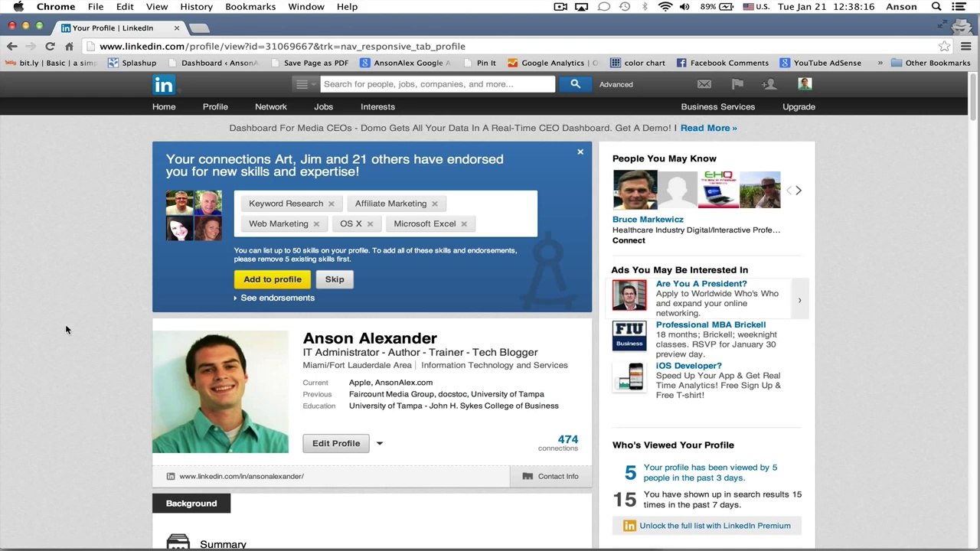
Task: Click Bruce Markewicz's photo thumbnail
Action: pos(635,190)
